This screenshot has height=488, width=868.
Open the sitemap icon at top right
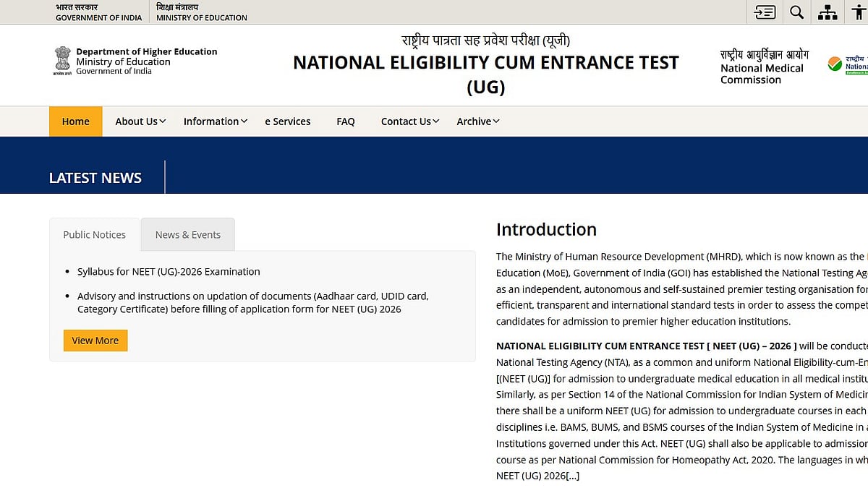(x=827, y=12)
